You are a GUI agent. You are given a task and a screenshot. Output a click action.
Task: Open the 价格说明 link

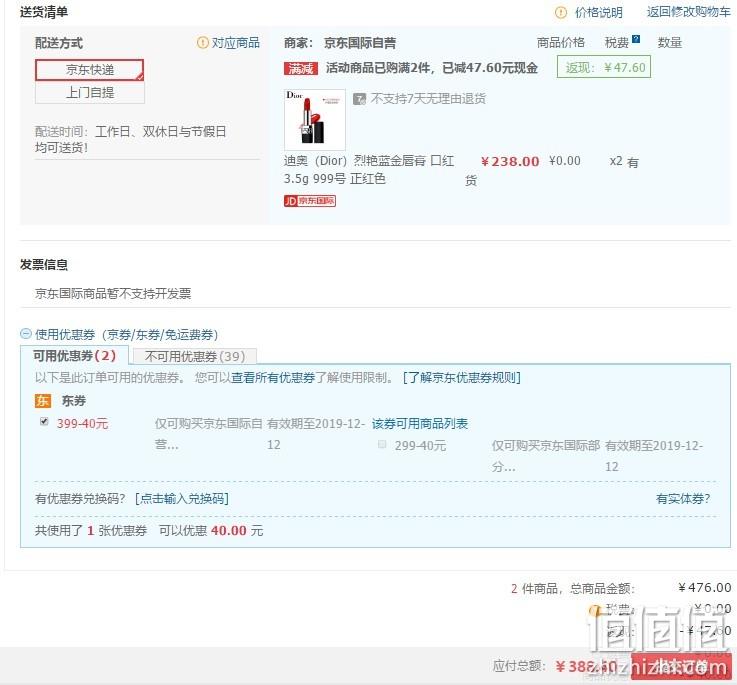pyautogui.click(x=598, y=13)
